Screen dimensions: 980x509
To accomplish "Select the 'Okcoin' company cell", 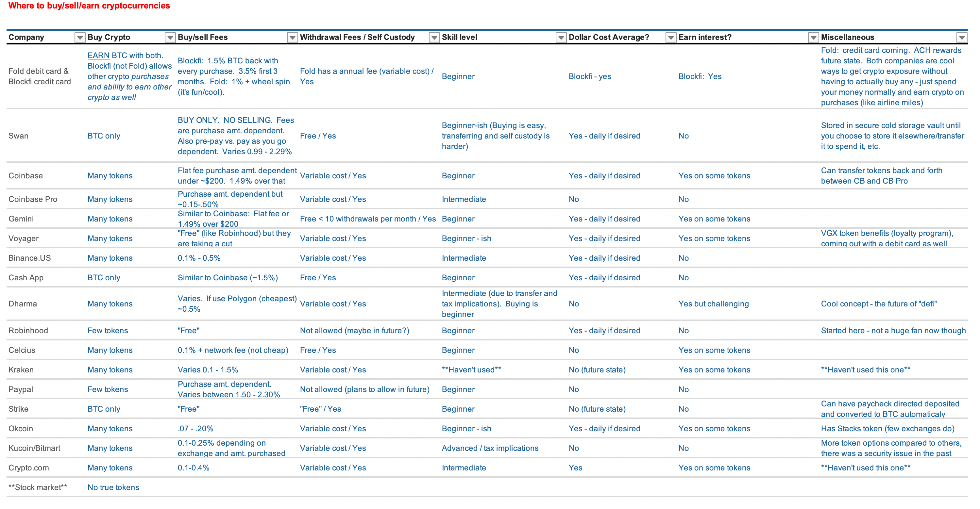I will tap(21, 429).
